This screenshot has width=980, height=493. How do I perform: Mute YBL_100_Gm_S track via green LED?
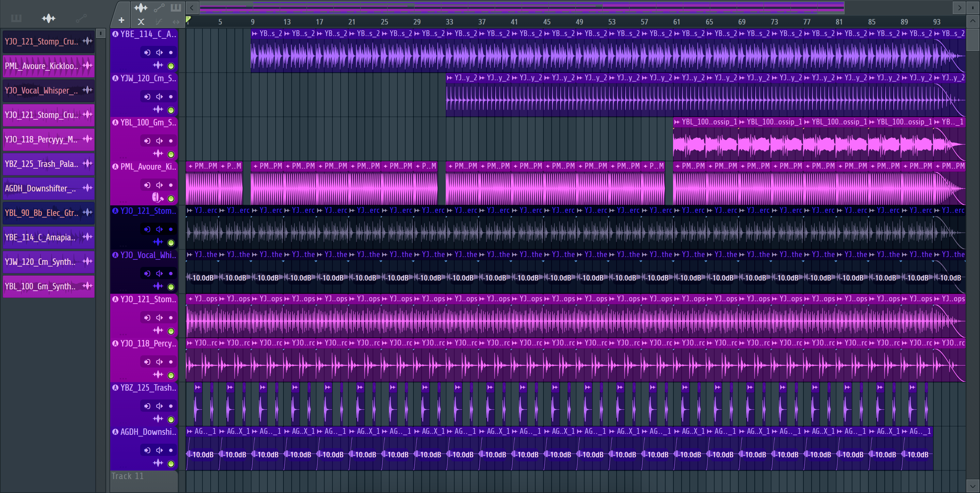click(x=171, y=154)
